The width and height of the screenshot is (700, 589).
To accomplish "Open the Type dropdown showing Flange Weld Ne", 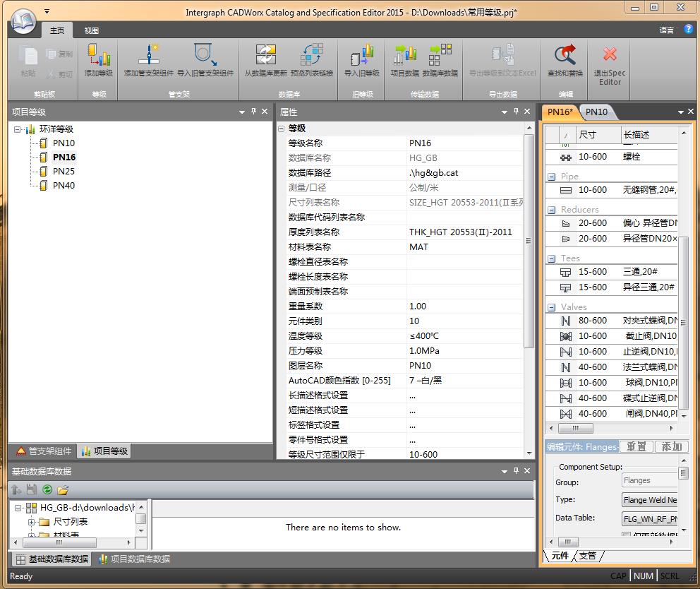I will coord(650,499).
